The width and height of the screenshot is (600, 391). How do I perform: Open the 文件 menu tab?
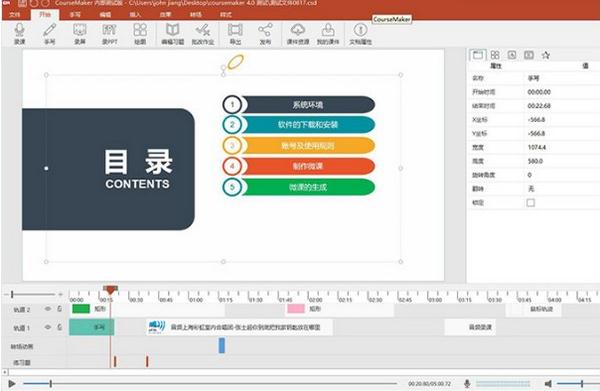15,15
